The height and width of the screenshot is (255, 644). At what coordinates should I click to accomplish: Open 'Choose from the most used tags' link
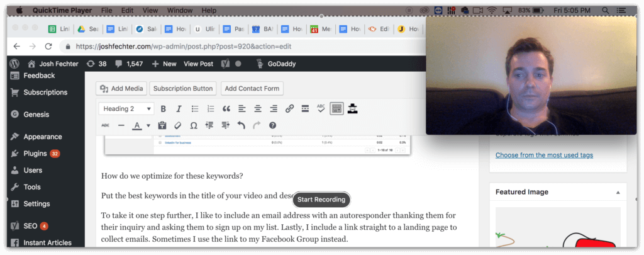544,155
